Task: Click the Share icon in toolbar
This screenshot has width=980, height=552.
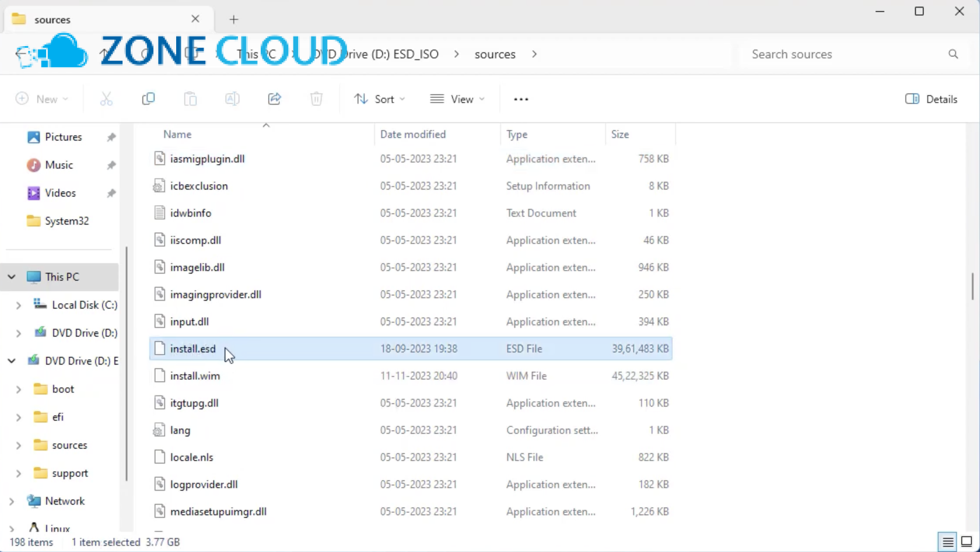Action: (274, 99)
